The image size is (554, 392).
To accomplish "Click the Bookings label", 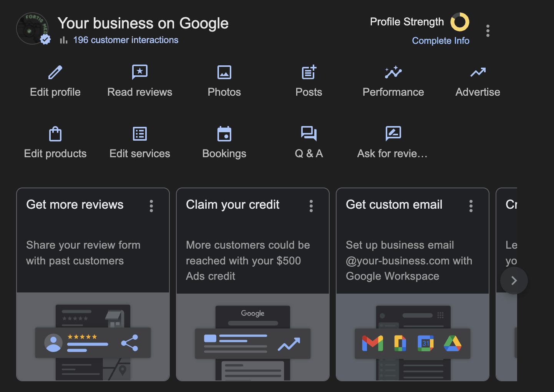I will (x=224, y=154).
